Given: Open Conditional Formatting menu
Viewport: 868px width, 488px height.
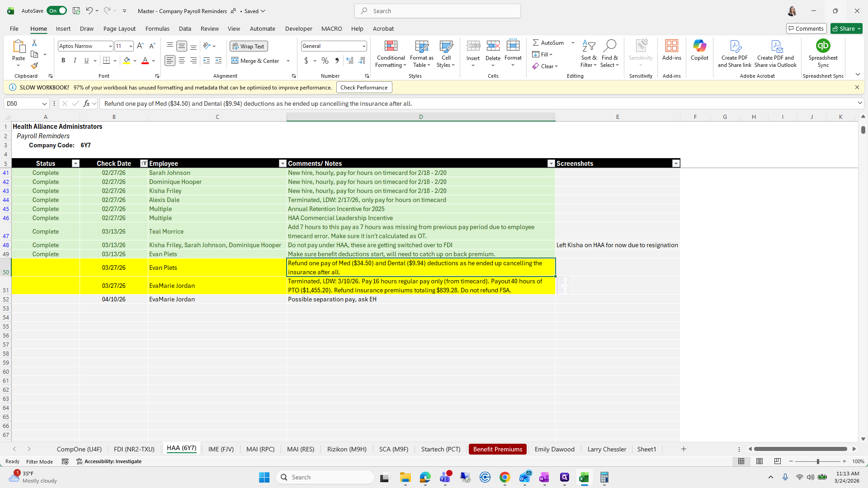Looking at the screenshot, I should pyautogui.click(x=391, y=54).
